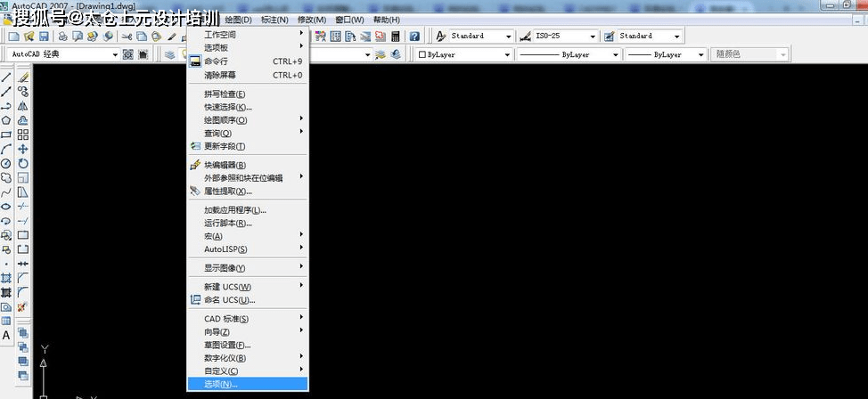Select the Polyline draw tool
Screen dimensions: 868x399
pyautogui.click(x=6, y=106)
